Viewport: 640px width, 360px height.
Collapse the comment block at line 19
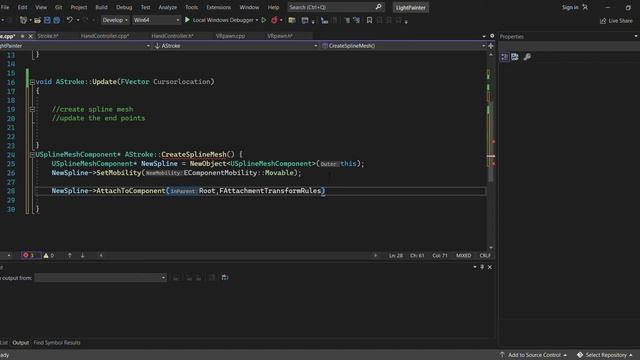coord(32,109)
